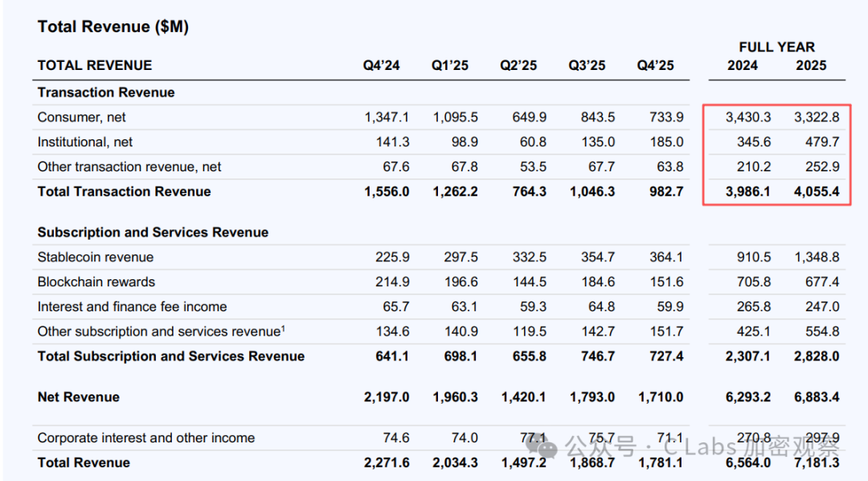Select Interest and finance fee income label
The image size is (868, 481).
132,307
